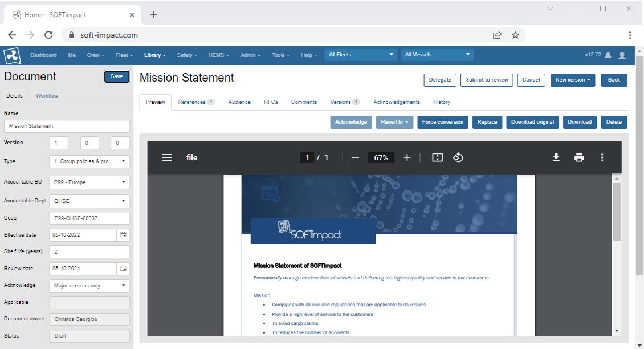Delete the document
Screen dimensions: 644x349
[x=614, y=122]
